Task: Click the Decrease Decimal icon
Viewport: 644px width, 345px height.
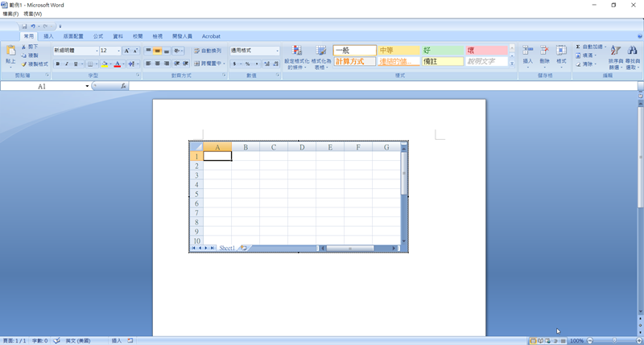Action: (275, 64)
